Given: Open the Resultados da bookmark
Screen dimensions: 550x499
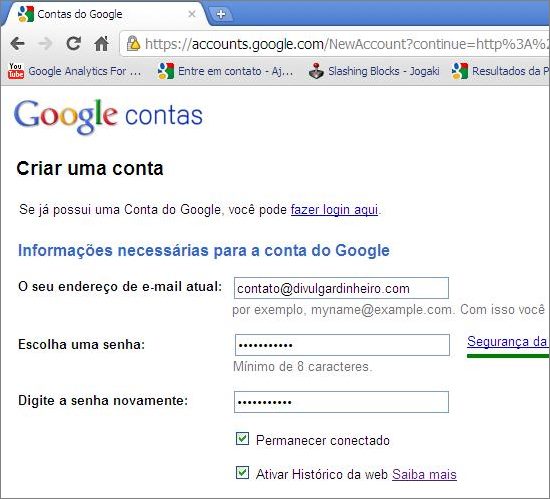Looking at the screenshot, I should (510, 71).
